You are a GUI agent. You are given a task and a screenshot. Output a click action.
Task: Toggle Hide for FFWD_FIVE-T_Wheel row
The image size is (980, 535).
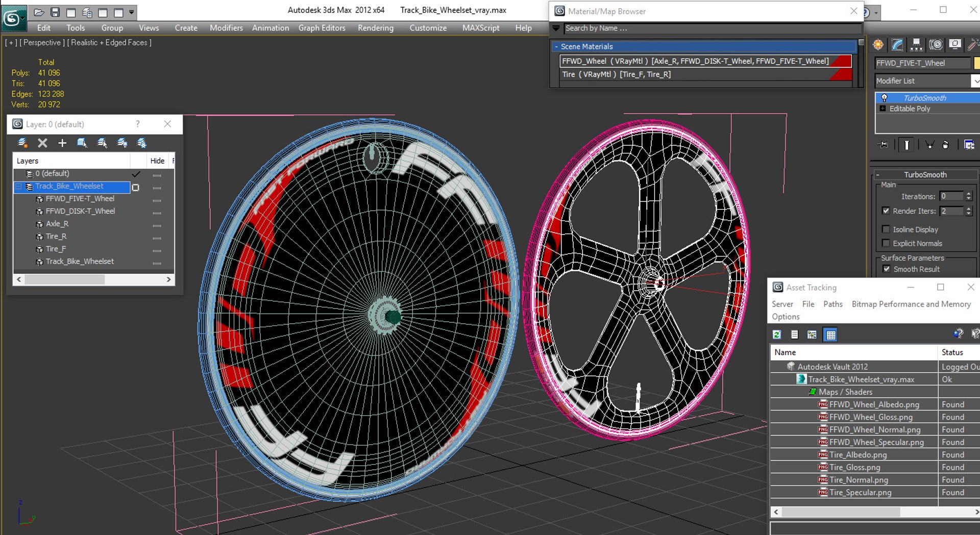(157, 200)
